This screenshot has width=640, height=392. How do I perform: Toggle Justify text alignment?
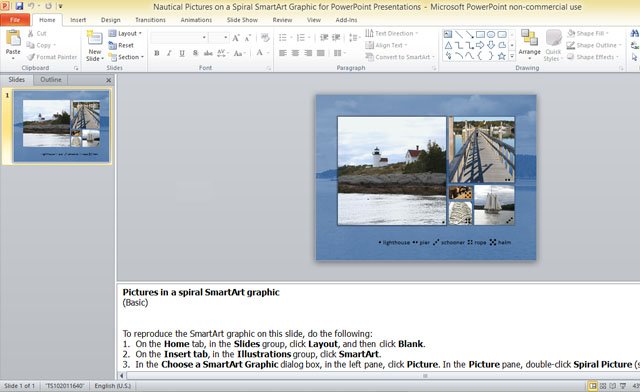(x=321, y=53)
